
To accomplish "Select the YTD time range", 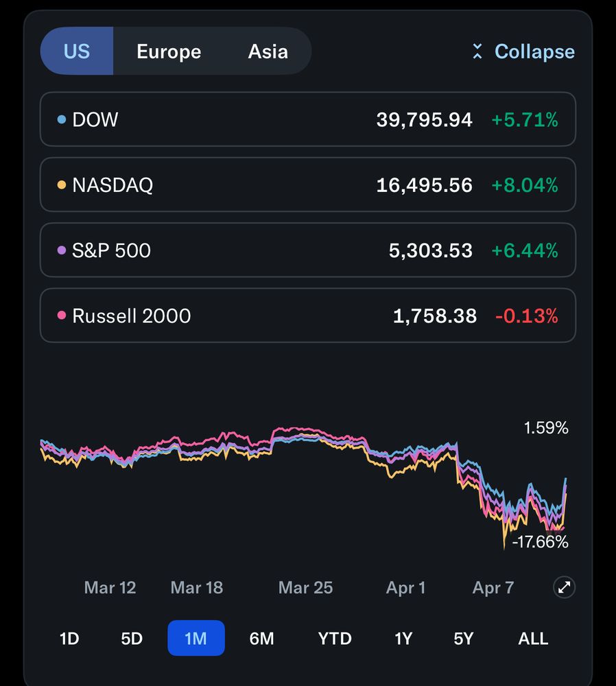I will click(335, 638).
